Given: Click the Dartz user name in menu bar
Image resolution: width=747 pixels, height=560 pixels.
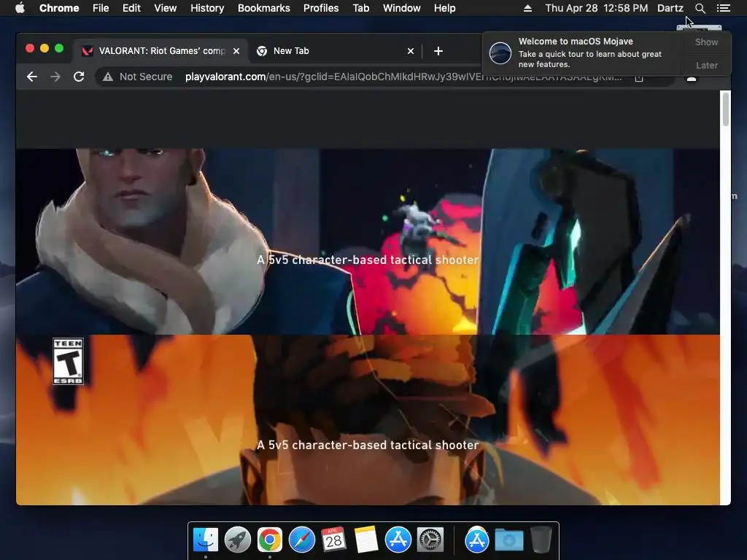Looking at the screenshot, I should pos(670,8).
